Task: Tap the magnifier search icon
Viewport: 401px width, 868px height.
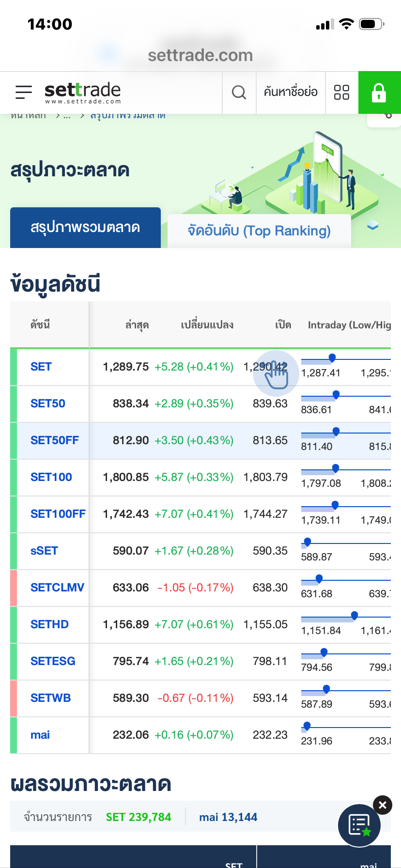Action: coord(239,92)
